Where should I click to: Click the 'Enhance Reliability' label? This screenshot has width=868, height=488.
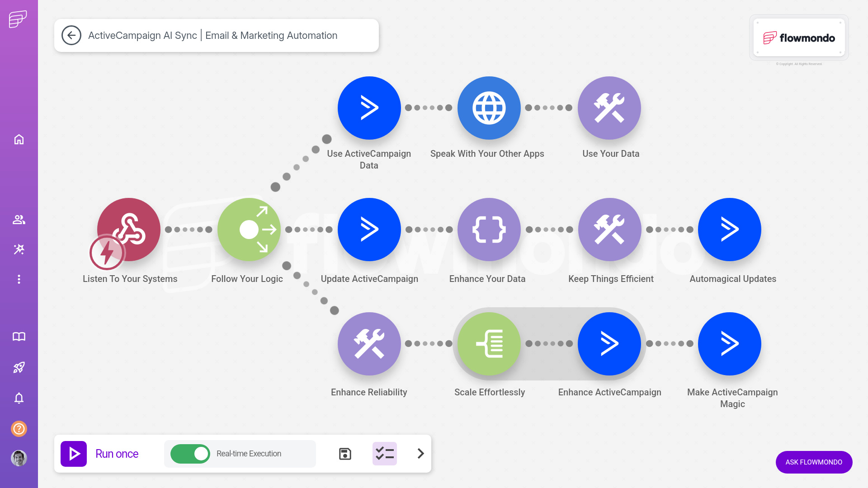(x=369, y=392)
